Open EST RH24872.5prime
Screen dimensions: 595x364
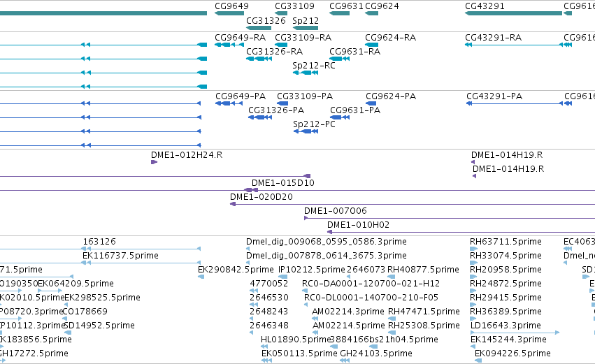coord(506,284)
